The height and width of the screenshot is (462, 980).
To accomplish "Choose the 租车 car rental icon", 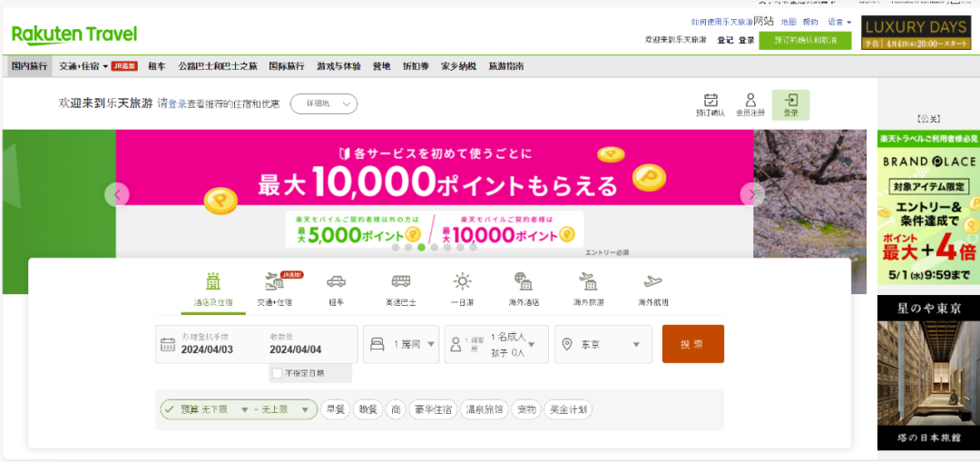I will coord(336,281).
